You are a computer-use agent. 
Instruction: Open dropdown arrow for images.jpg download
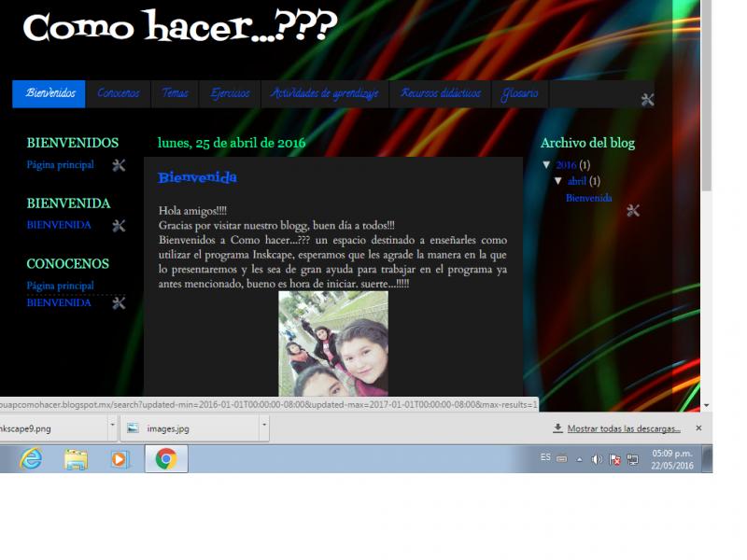pos(264,427)
